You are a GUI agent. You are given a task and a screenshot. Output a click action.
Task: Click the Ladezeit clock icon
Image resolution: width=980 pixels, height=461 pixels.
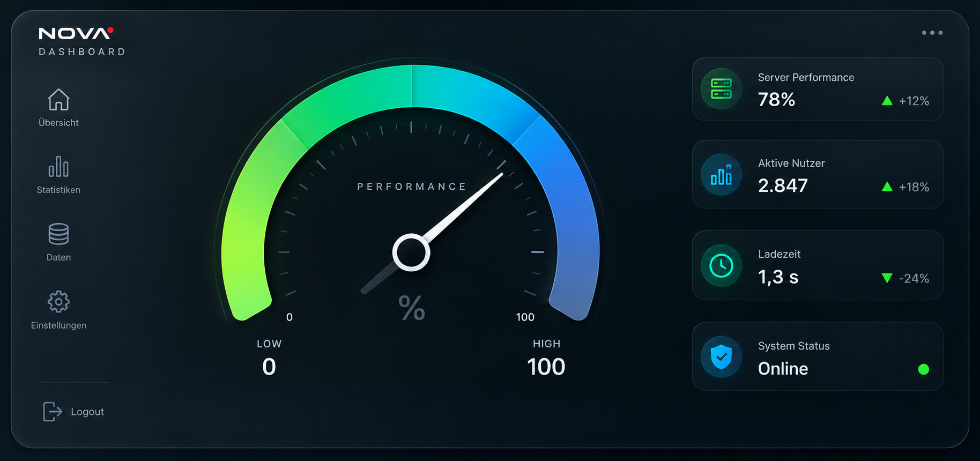pos(722,266)
